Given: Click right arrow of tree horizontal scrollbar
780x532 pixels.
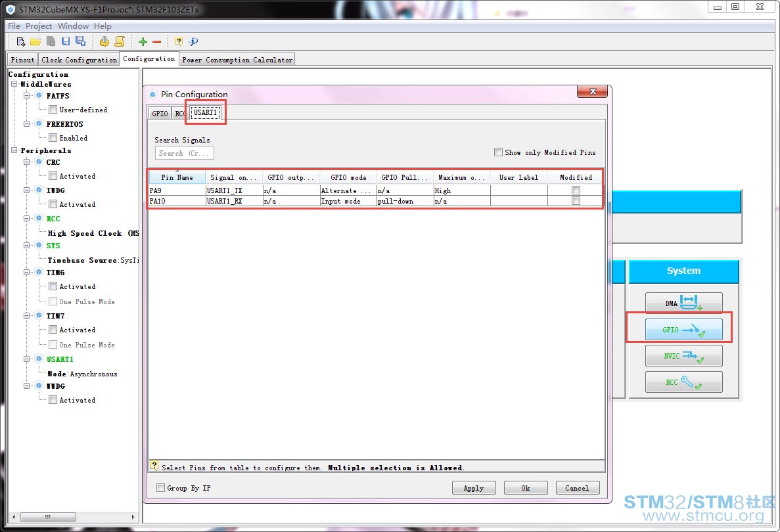Looking at the screenshot, I should click(x=133, y=517).
